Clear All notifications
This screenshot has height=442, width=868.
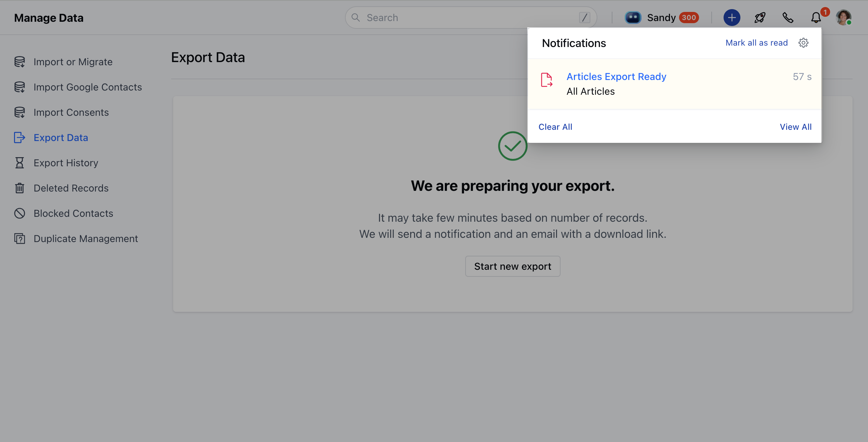555,127
